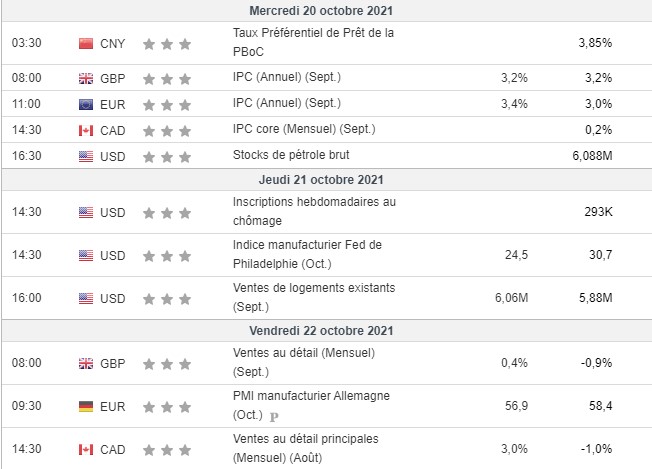Click the China flag icon beside CNY
The height and width of the screenshot is (469, 652).
pyautogui.click(x=85, y=44)
